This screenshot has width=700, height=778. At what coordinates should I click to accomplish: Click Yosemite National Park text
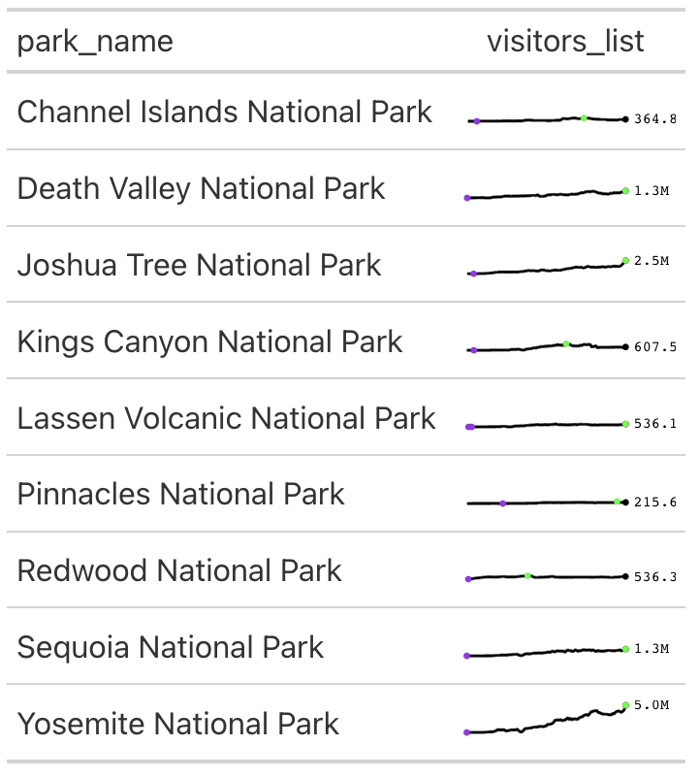[178, 724]
